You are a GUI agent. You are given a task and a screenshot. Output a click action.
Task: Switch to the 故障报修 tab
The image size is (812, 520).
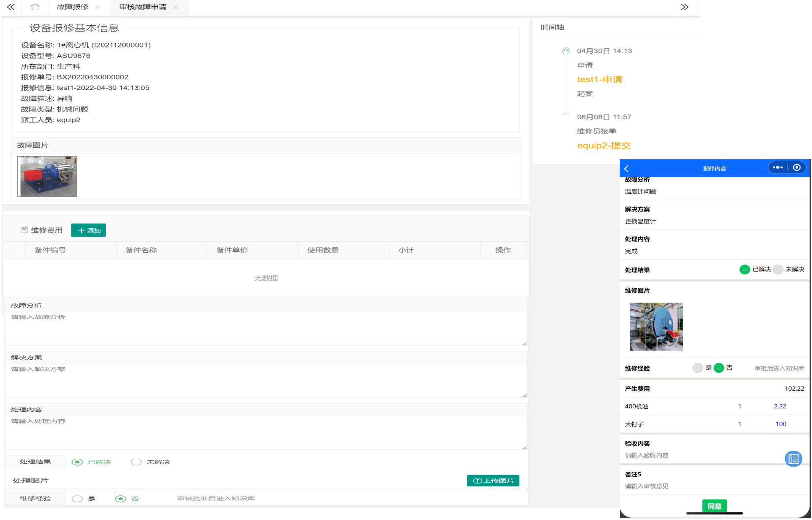click(x=73, y=7)
